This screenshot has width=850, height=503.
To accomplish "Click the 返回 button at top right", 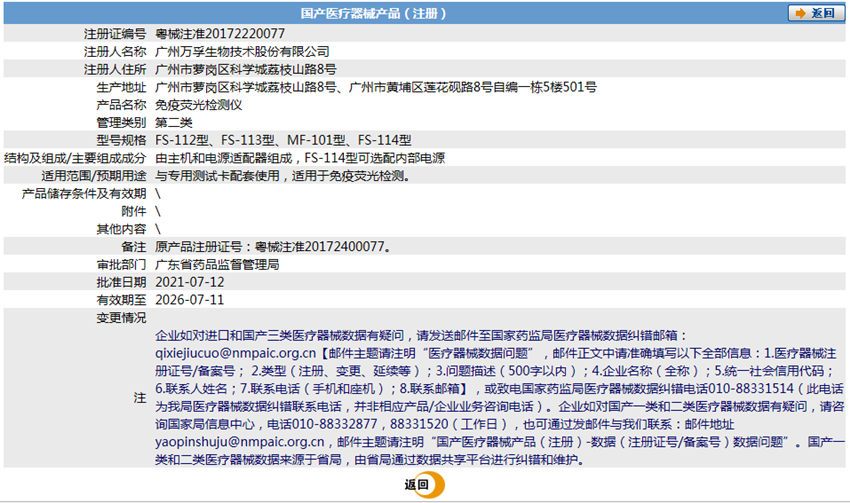I will pos(816,13).
